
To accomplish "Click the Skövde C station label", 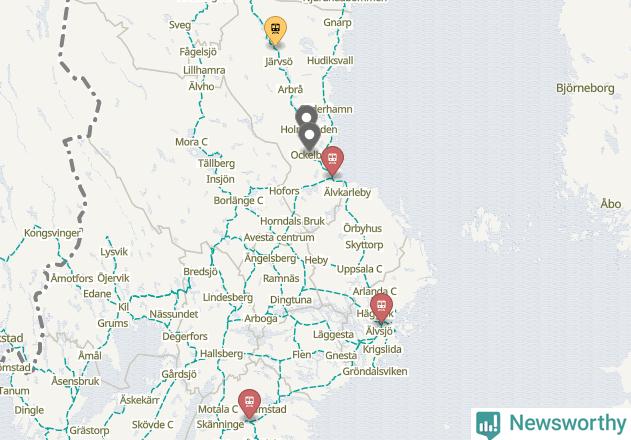I will 153,425.
